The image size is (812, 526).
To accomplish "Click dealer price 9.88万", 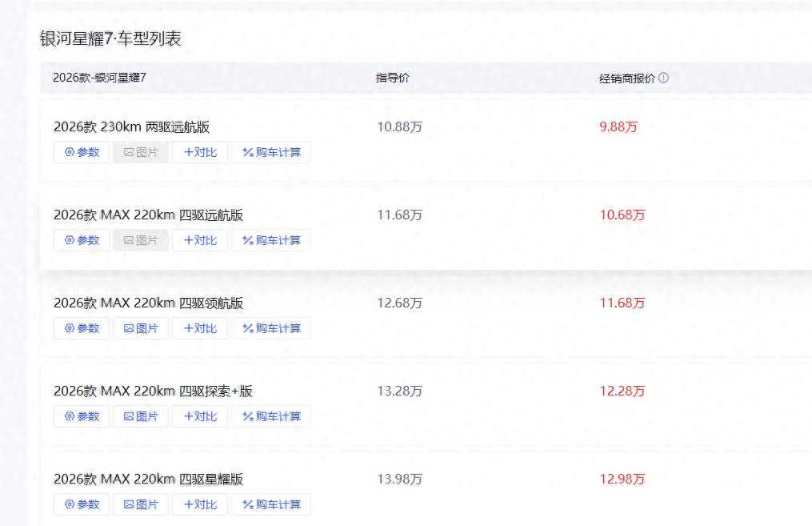I will 618,127.
